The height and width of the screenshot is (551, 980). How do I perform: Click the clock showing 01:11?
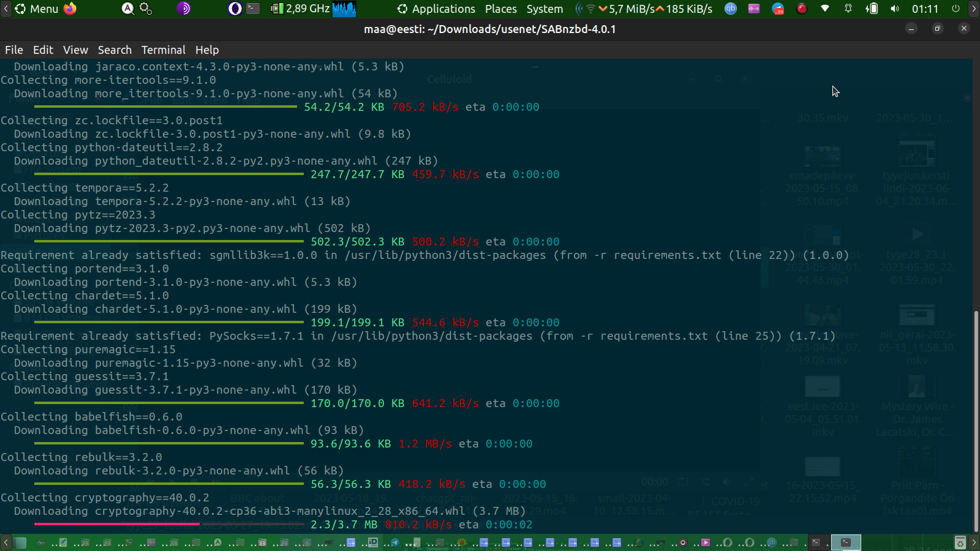tap(925, 9)
